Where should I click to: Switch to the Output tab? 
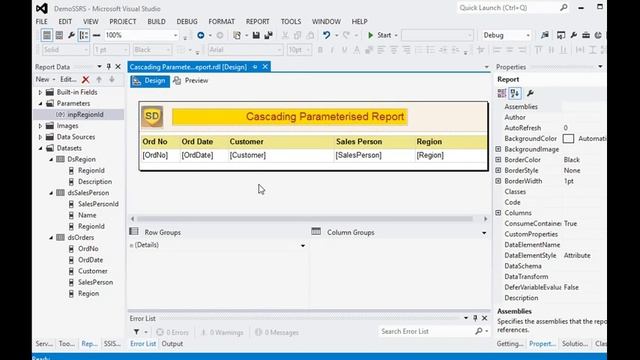172,344
